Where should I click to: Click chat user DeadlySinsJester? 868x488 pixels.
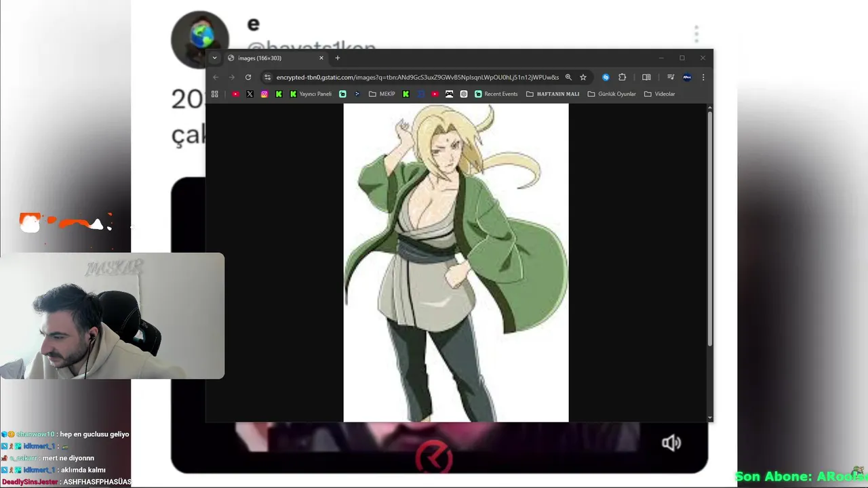tap(29, 482)
